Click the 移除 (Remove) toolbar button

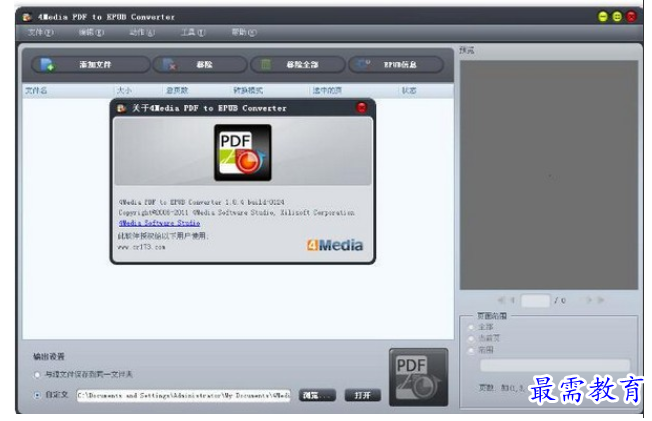[200, 64]
